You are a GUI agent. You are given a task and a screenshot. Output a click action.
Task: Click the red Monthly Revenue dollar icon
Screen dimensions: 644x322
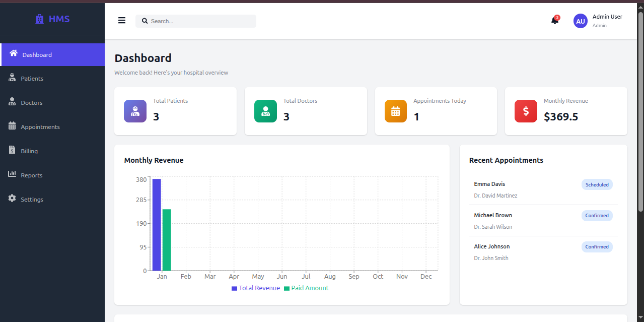click(526, 111)
